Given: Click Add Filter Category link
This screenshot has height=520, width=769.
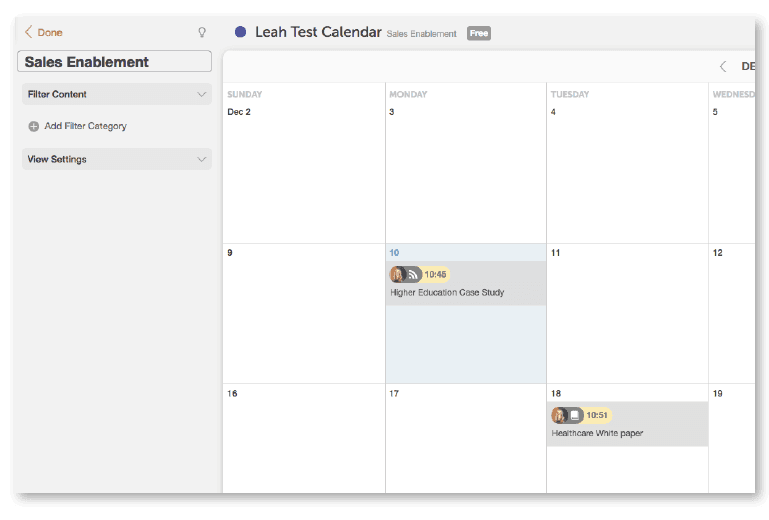Looking at the screenshot, I should [x=86, y=127].
